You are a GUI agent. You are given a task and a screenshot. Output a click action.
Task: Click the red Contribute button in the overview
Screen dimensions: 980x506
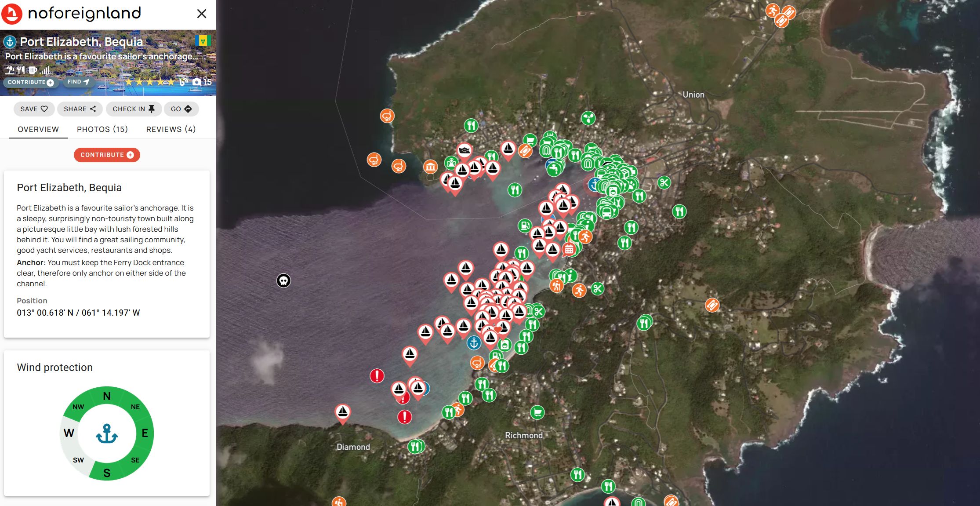[x=107, y=155]
